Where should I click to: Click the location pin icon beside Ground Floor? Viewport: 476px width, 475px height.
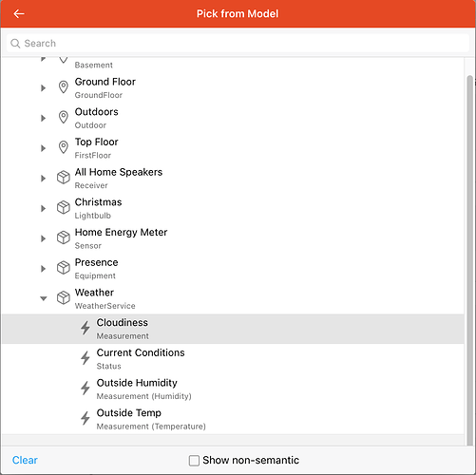point(64,87)
